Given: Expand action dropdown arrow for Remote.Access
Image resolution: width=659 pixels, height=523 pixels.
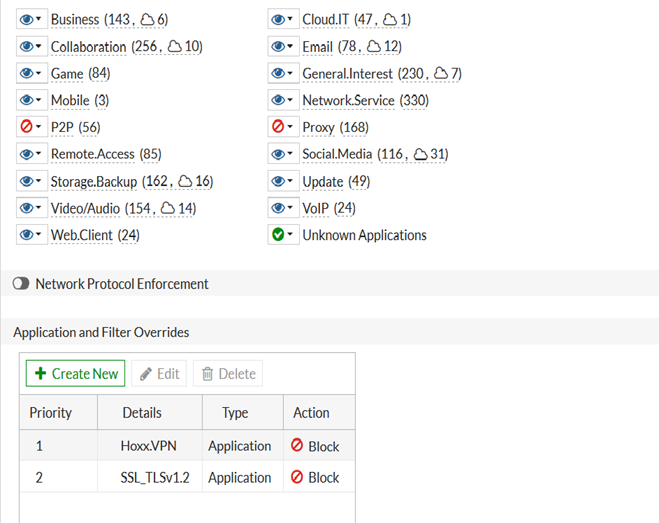Looking at the screenshot, I should [x=39, y=155].
